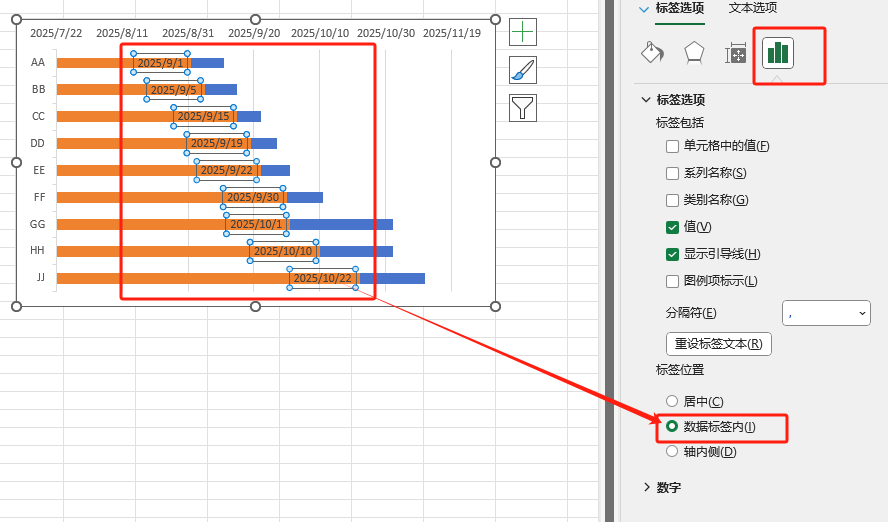Select 轴内侧 label position
This screenshot has width=888, height=522.
[x=672, y=451]
